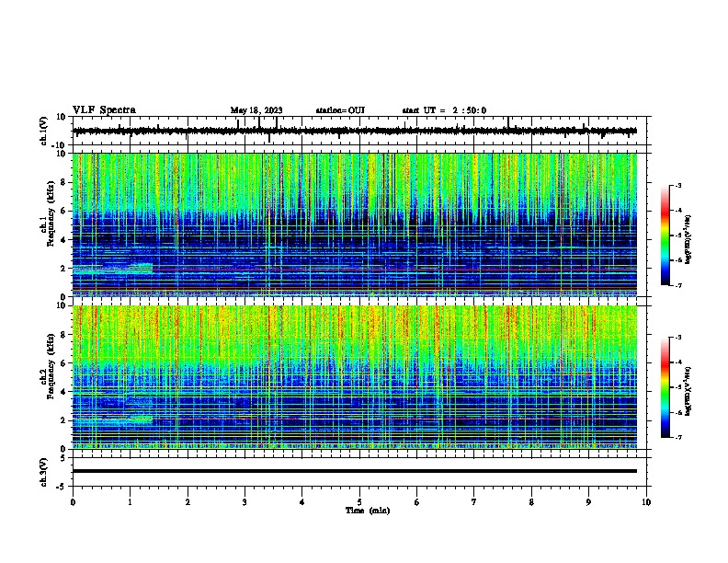The image size is (728, 563).
Task: Click the "8" kHz tick on ch.1 spectrogram
Action: coord(63,182)
